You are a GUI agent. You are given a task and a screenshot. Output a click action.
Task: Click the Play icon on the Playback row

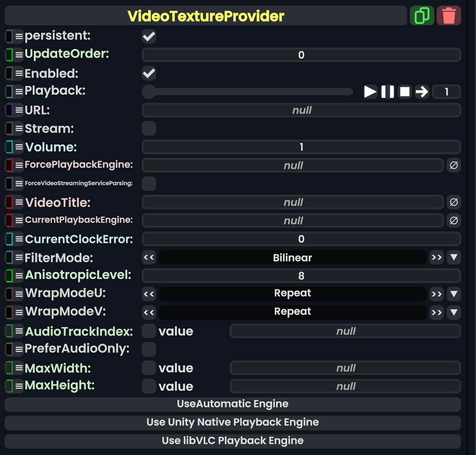(x=370, y=92)
